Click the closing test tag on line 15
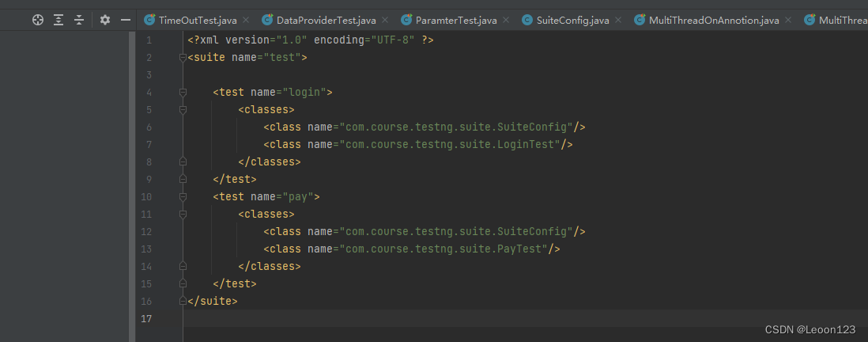 235,283
